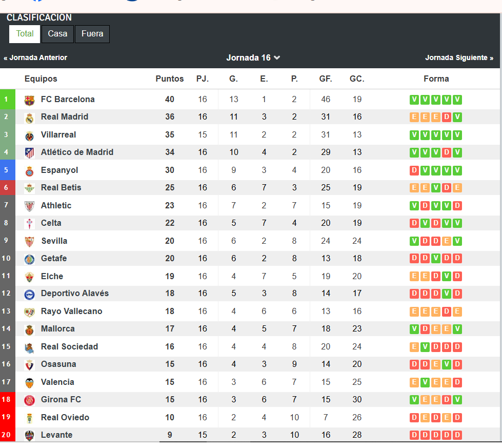The height and width of the screenshot is (448, 502).
Task: Go to Jornada Siguiente
Action: (459, 57)
